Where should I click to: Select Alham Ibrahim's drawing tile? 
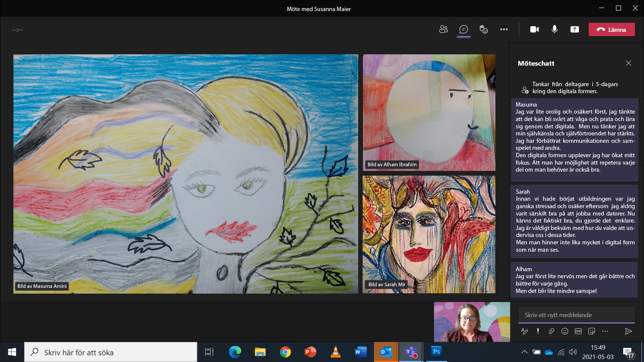(429, 113)
